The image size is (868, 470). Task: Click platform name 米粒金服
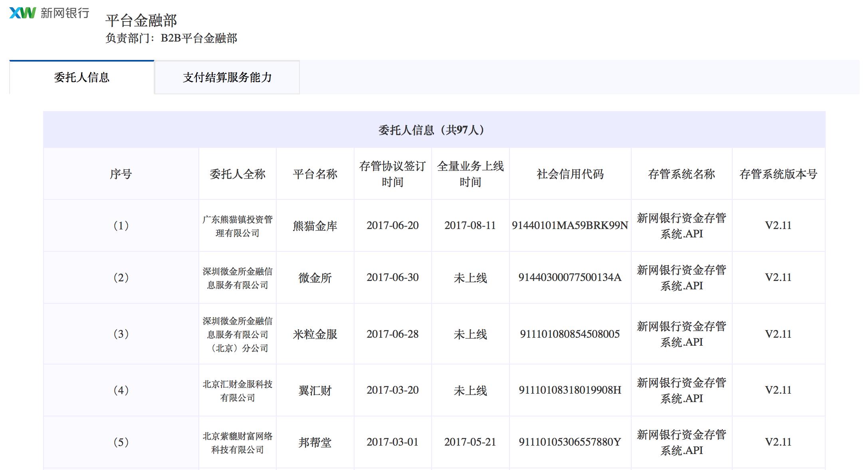pos(315,335)
